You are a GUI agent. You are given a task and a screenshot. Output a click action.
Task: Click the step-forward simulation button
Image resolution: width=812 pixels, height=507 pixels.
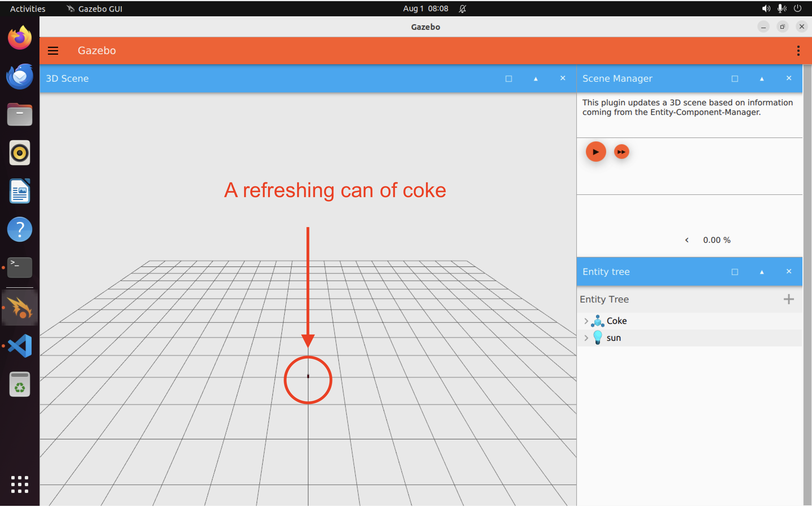[x=621, y=152]
